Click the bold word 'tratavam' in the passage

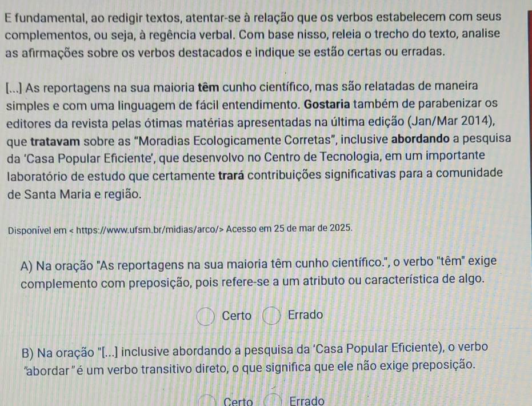point(55,142)
